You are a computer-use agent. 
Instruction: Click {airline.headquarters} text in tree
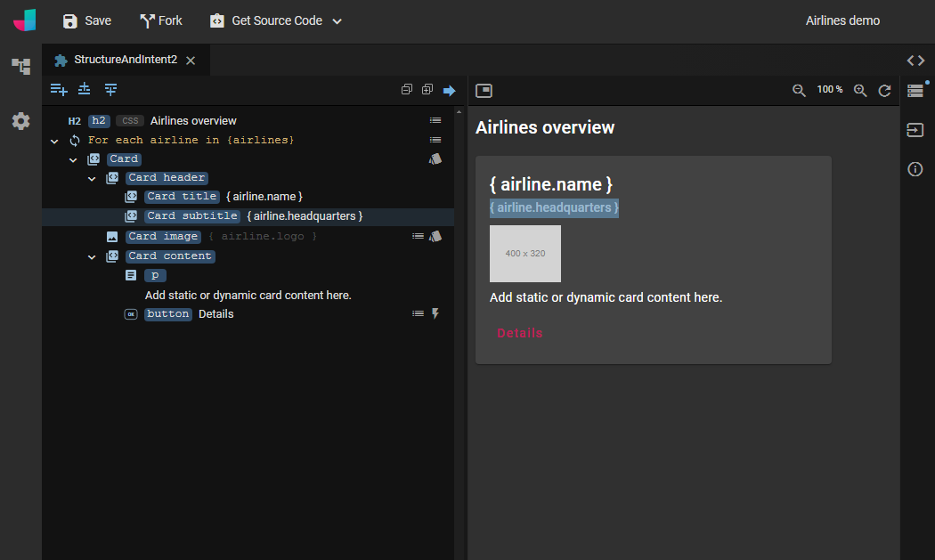click(305, 216)
